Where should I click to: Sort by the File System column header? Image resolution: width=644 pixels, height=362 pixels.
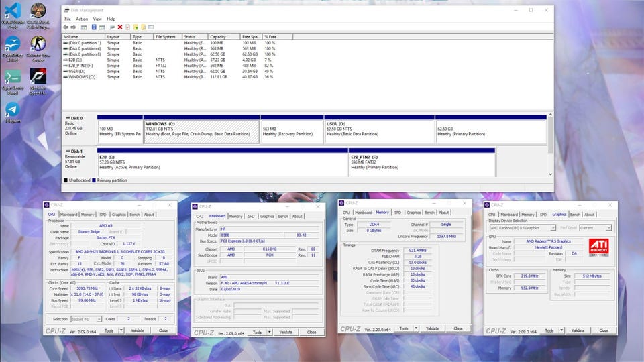(x=167, y=36)
